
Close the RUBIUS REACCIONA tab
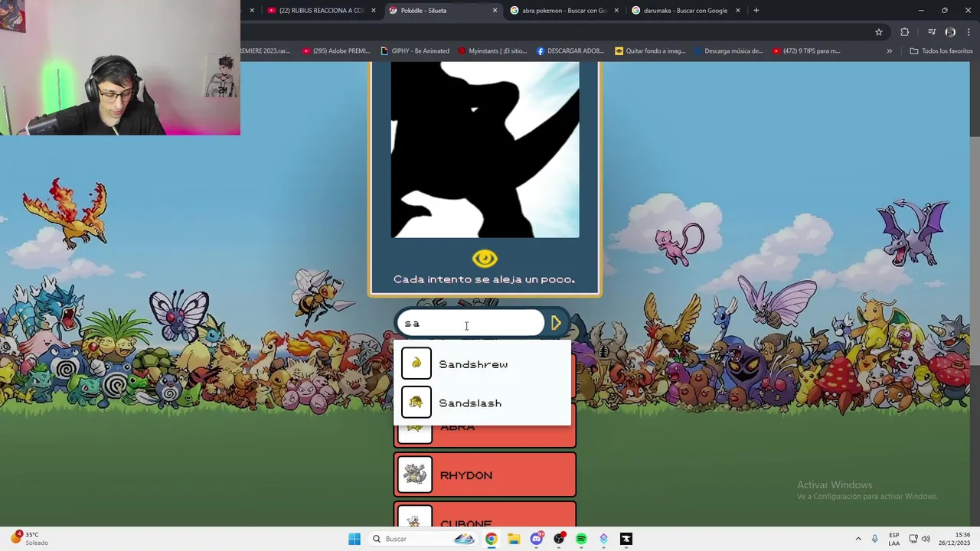(374, 11)
